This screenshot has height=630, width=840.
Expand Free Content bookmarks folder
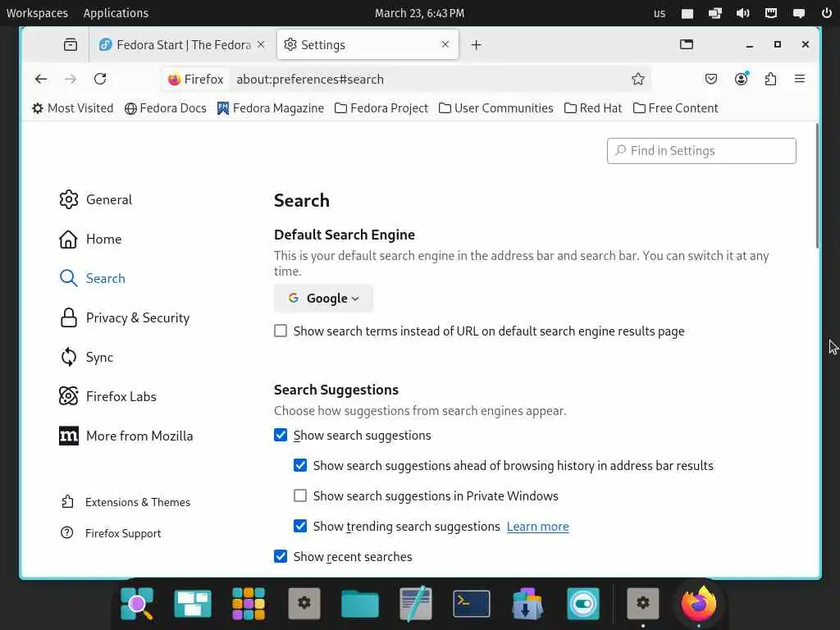tap(676, 108)
